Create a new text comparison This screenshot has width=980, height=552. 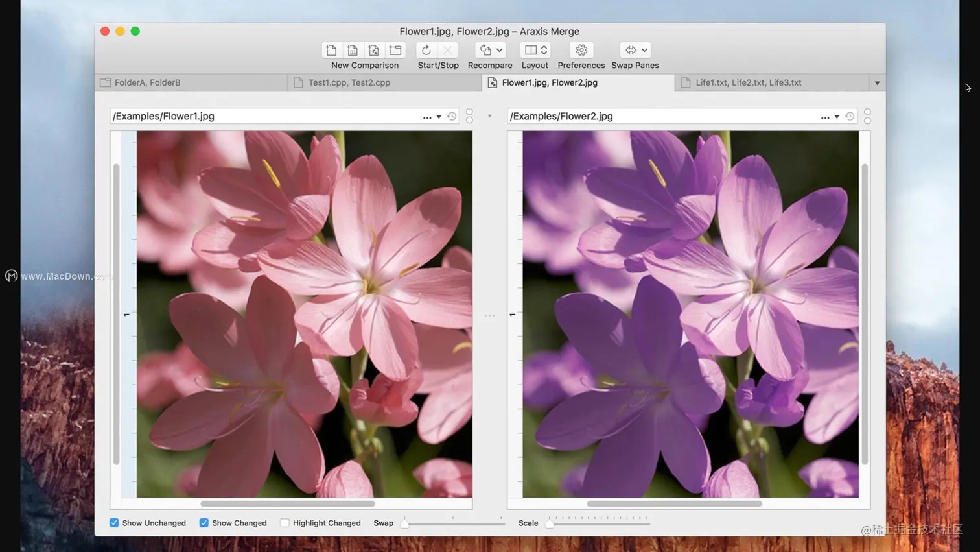point(331,50)
